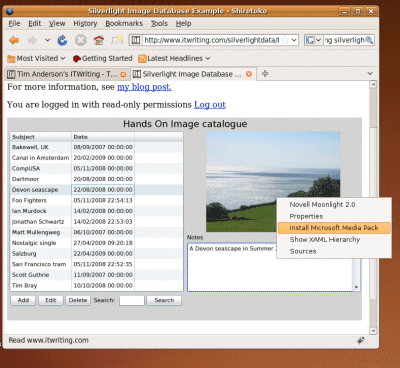Screen dimensions: 400x368
Task: Open the Bookmarks menu
Action: point(124,24)
